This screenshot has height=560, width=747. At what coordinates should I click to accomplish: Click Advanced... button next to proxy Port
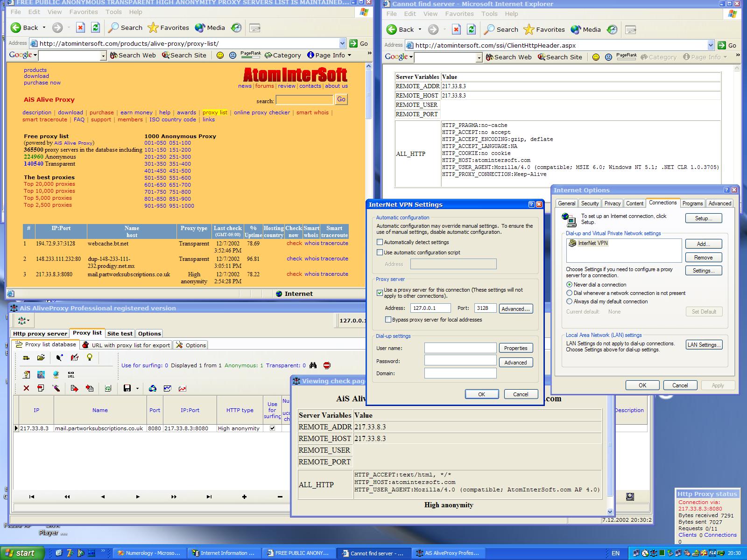[x=515, y=308]
